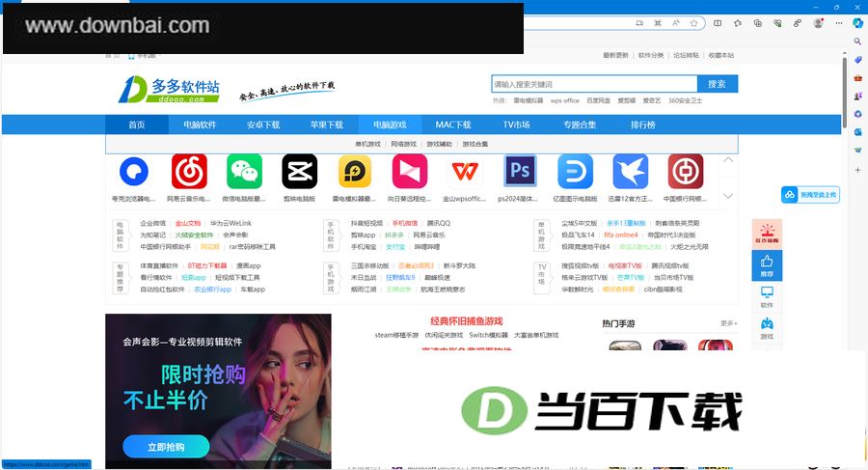The height and width of the screenshot is (470, 868).
Task: Click the 软件 monitor sidebar icon
Action: click(x=767, y=296)
